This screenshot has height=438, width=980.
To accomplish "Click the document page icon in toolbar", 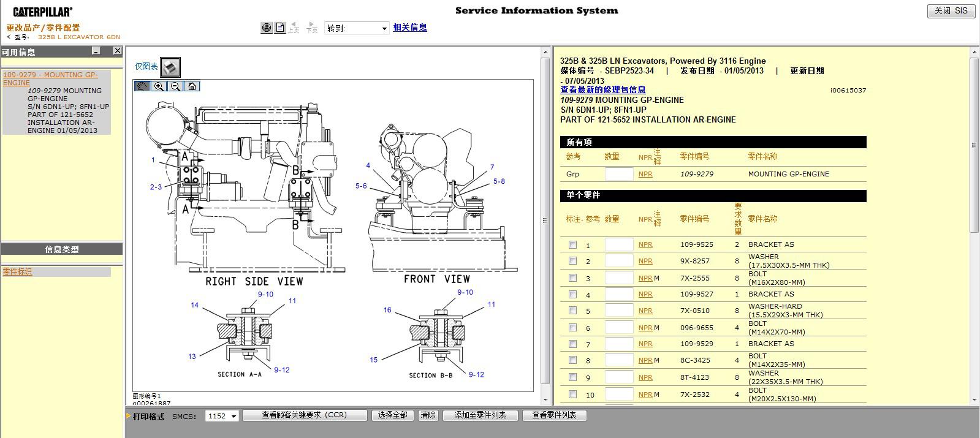I will tap(280, 28).
